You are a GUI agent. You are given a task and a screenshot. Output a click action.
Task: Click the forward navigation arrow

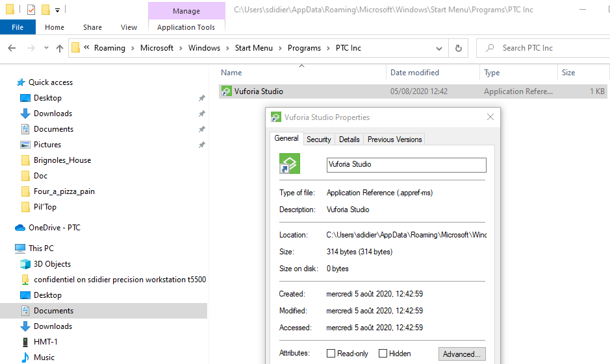click(x=31, y=48)
